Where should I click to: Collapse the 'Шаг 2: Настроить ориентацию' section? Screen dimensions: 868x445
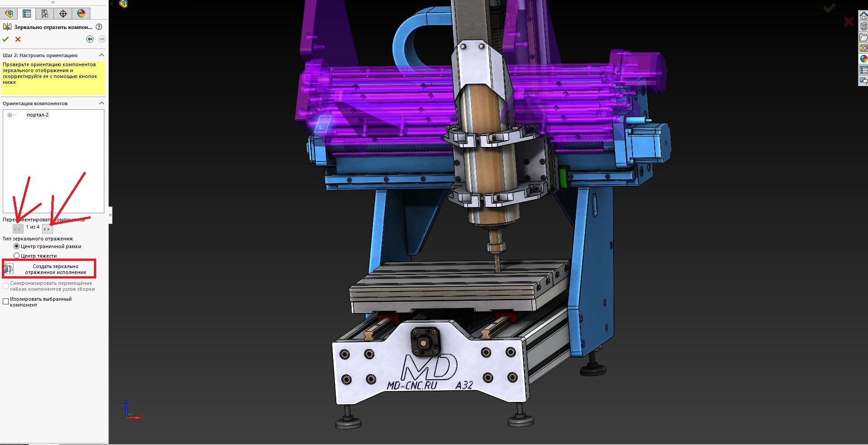pyautogui.click(x=102, y=55)
